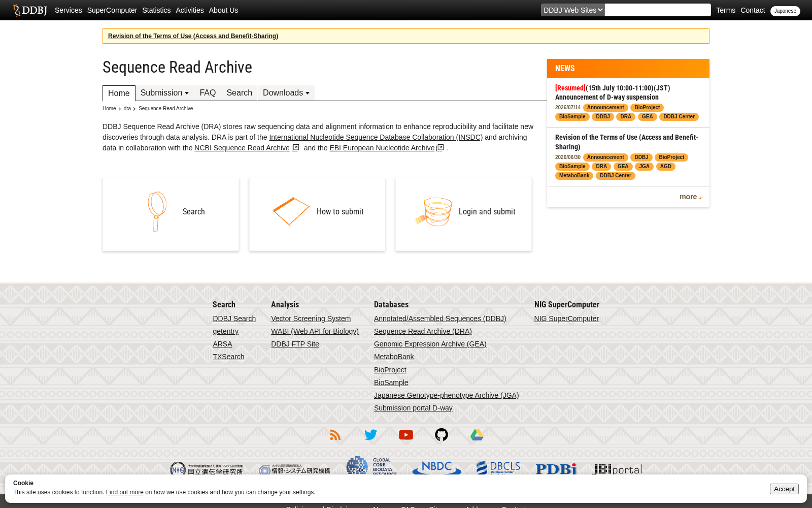Click the magnifying glass Search card icon

(157, 212)
